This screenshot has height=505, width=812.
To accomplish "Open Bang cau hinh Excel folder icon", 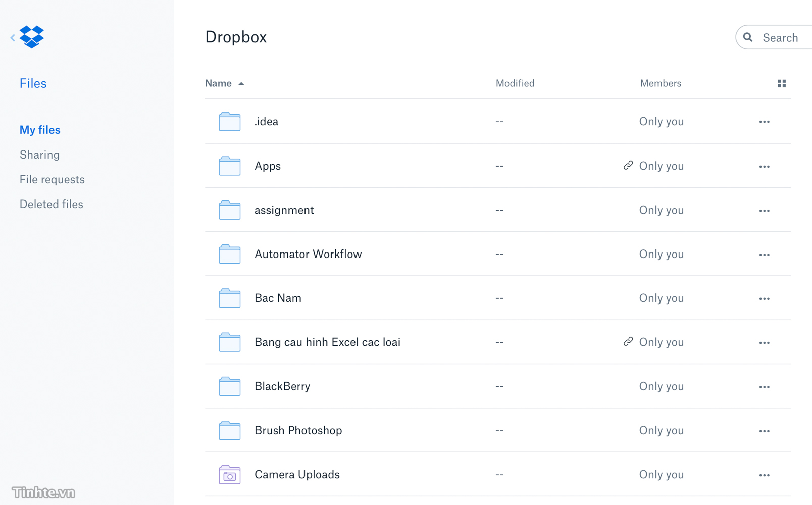I will click(x=229, y=342).
